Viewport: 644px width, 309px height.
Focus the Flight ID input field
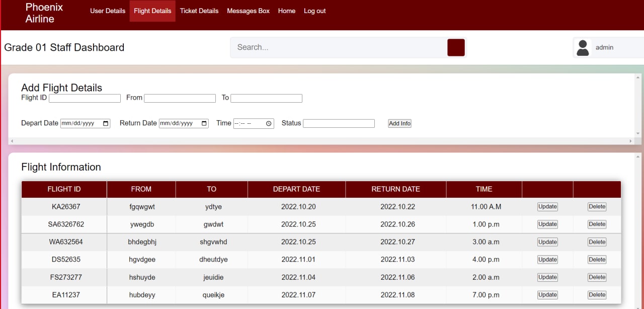click(85, 98)
